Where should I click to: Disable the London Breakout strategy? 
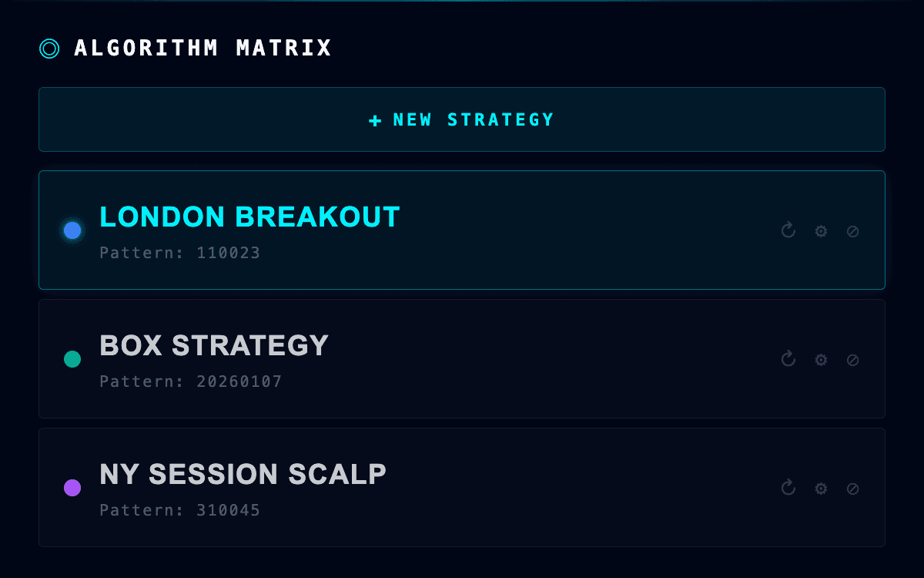pyautogui.click(x=852, y=231)
